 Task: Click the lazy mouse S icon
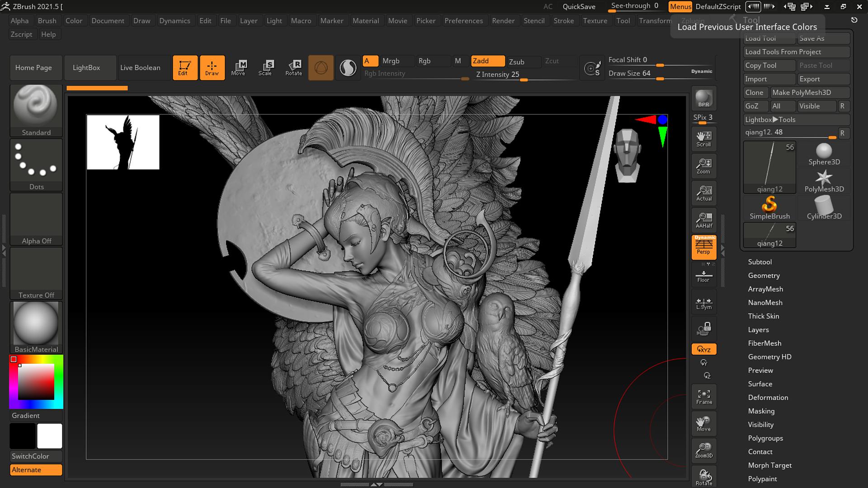[x=592, y=68]
